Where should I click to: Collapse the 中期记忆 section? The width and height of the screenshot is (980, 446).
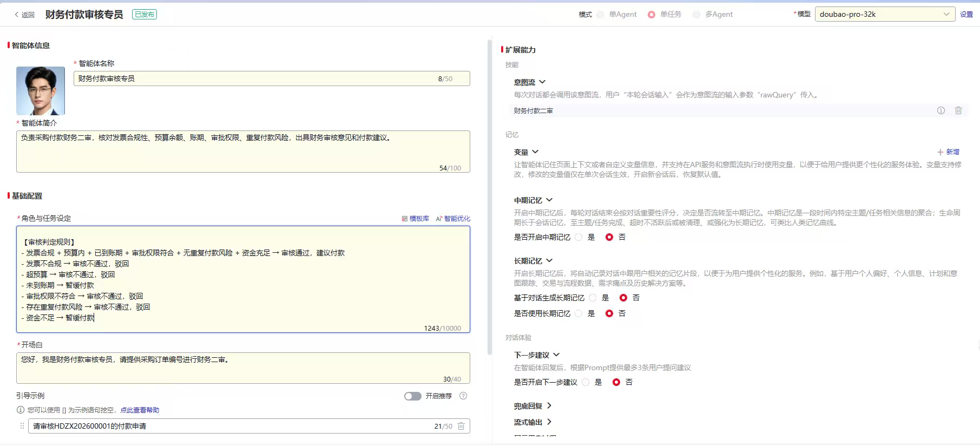549,200
